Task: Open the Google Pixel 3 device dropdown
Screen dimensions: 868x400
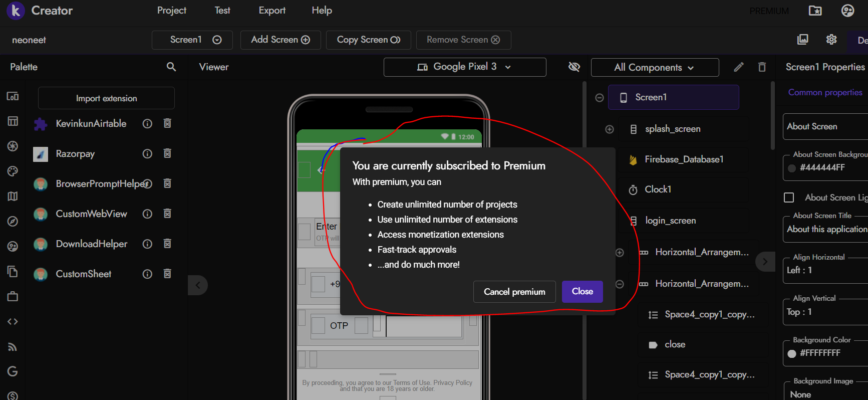Action: 464,67
